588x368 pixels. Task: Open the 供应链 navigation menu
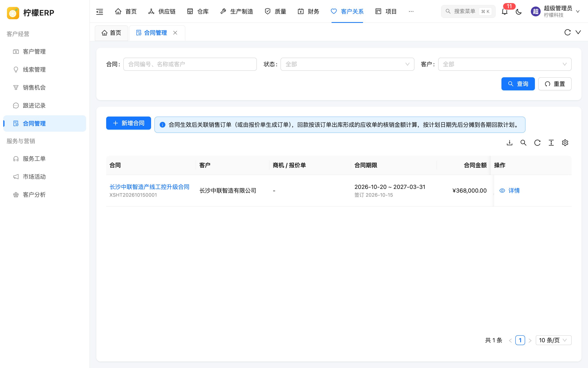162,11
